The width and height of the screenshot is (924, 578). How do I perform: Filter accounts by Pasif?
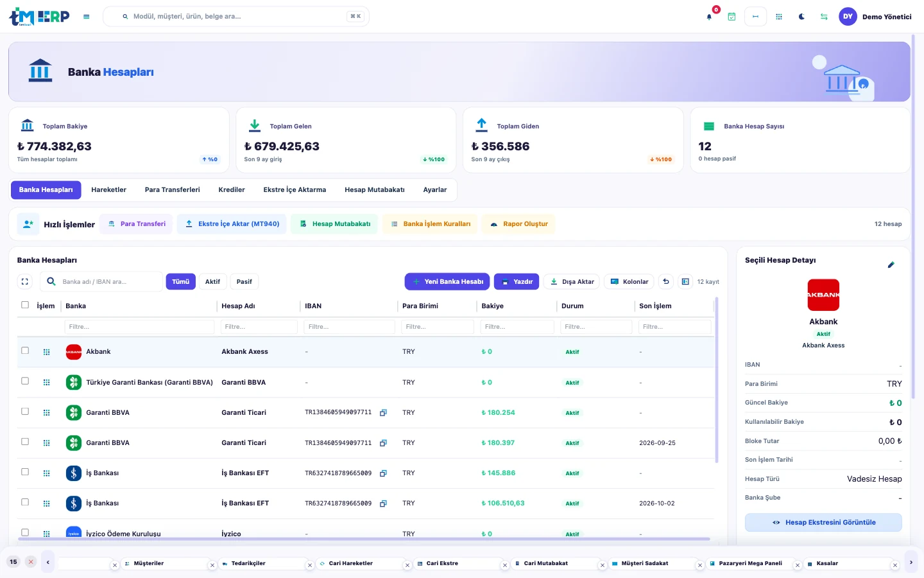click(244, 281)
